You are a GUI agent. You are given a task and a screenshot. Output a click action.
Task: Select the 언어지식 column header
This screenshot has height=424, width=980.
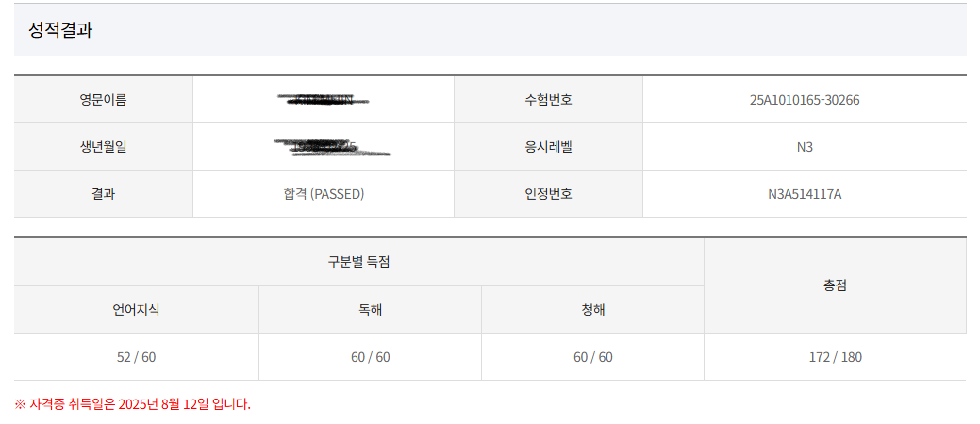pos(136,310)
